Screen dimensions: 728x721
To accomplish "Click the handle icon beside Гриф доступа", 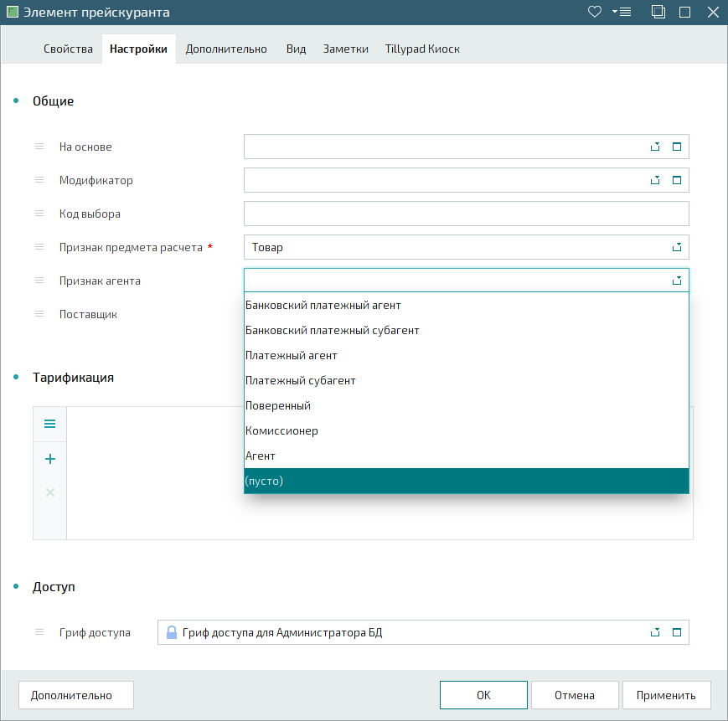I will [39, 632].
